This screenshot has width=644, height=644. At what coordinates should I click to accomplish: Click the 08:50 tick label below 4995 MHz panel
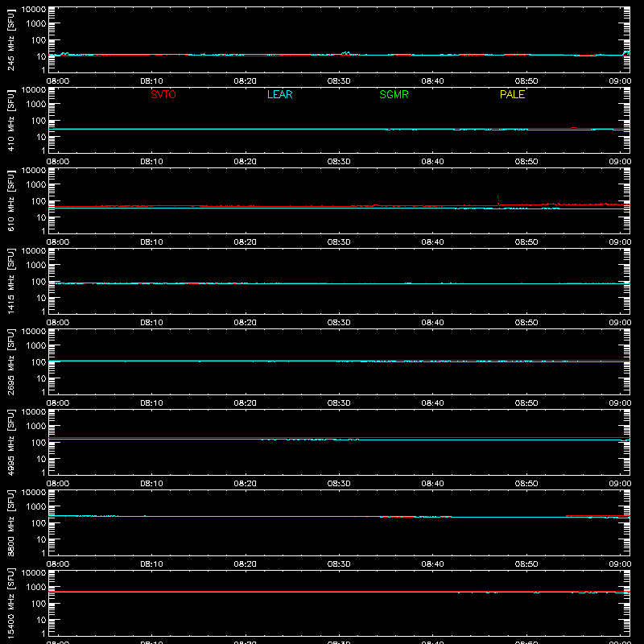pyautogui.click(x=526, y=484)
